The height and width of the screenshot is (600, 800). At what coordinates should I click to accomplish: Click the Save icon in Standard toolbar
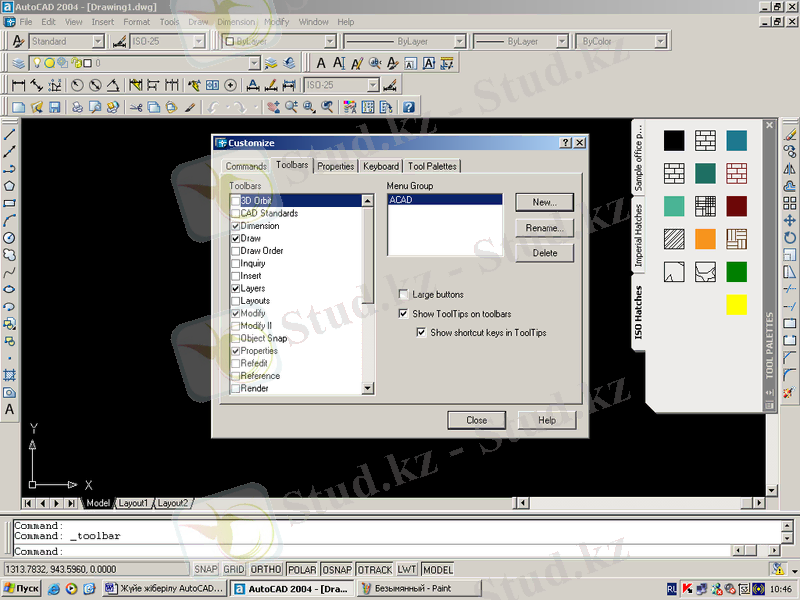point(55,107)
